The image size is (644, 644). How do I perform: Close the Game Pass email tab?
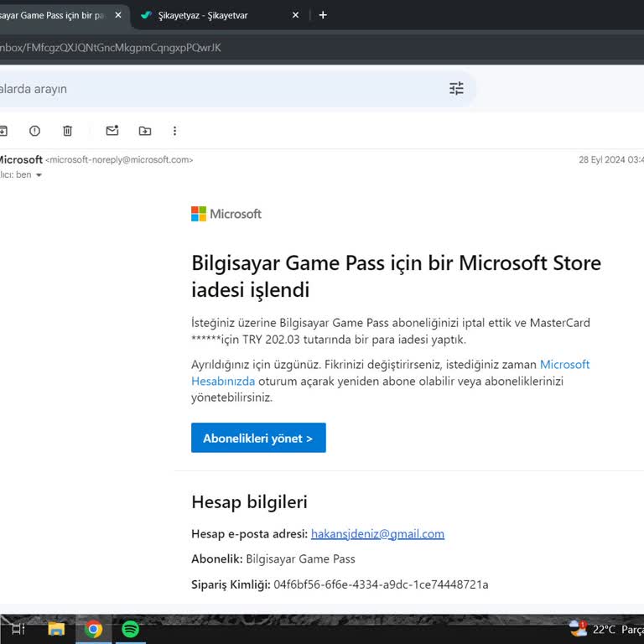(x=118, y=15)
